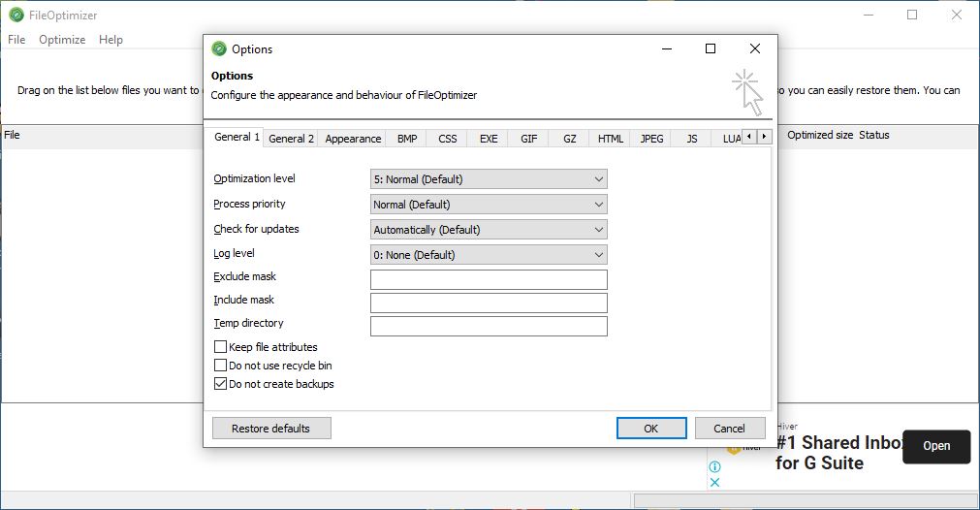Click the ad info icon
The width and height of the screenshot is (980, 510).
pyautogui.click(x=715, y=467)
